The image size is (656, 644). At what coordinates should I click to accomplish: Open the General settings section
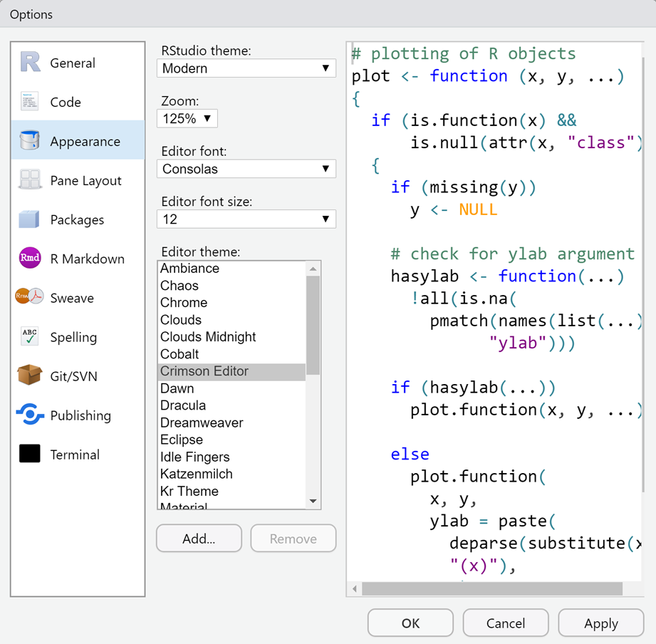coord(78,63)
